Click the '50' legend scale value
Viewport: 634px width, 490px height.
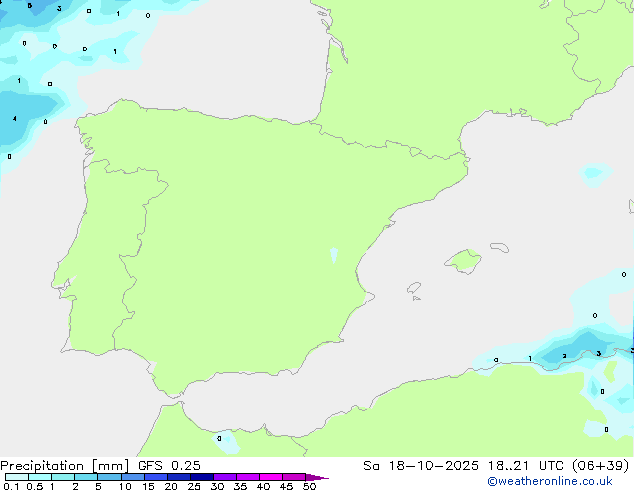point(309,486)
